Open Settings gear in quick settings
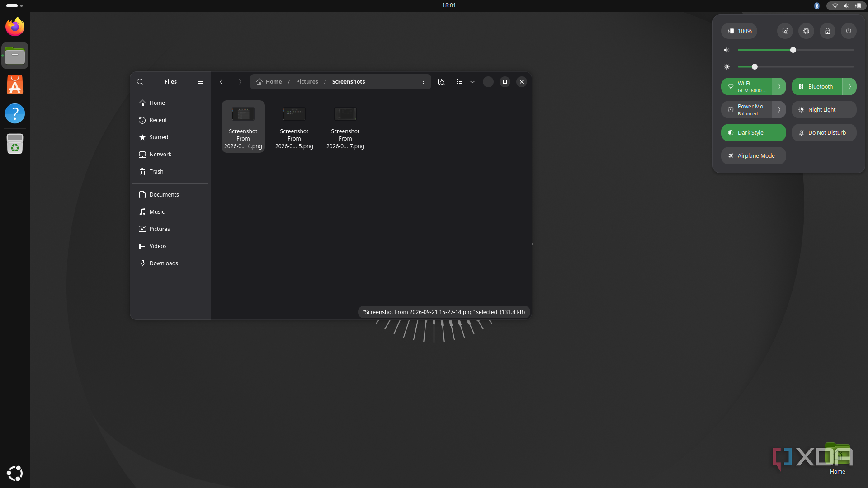The height and width of the screenshot is (488, 868). tap(807, 31)
